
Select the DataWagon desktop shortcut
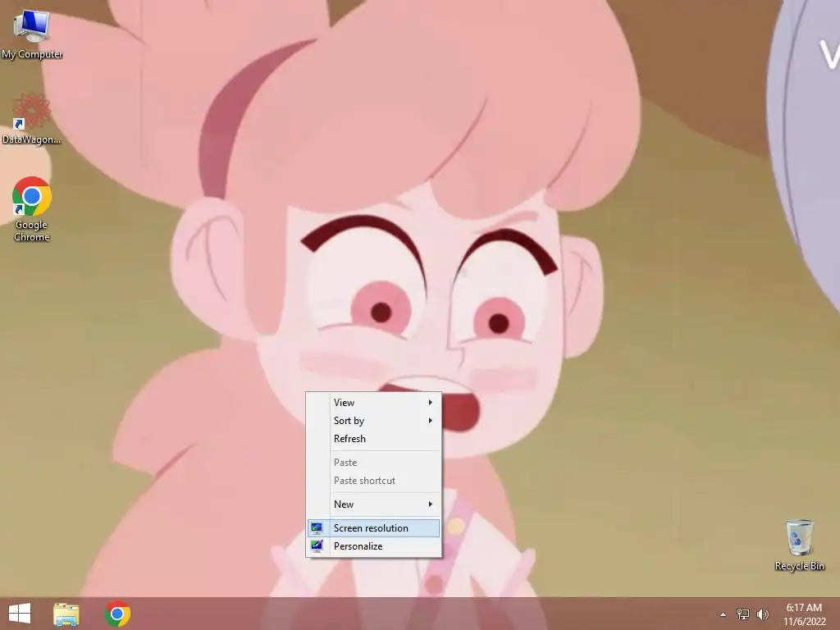coord(32,119)
